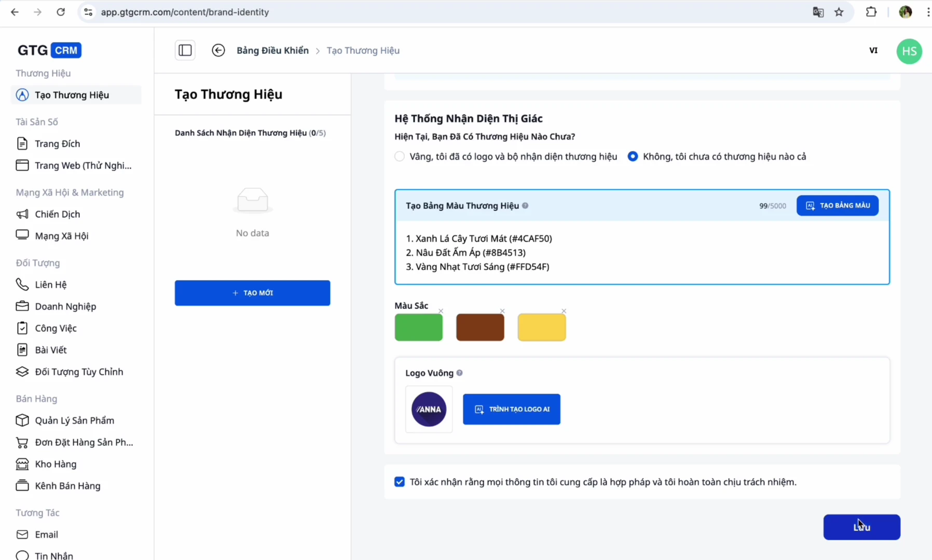Open the VI language selector
Screen dimensions: 932x560
(873, 50)
